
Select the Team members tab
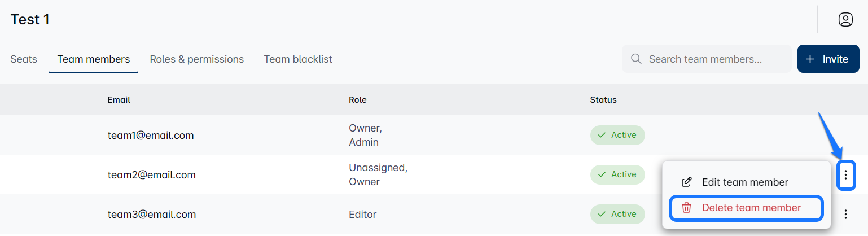(94, 59)
